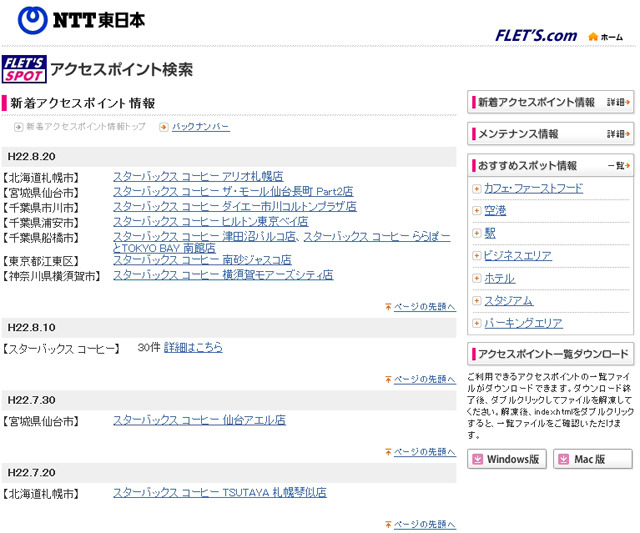Click arrow icon beside バックナンバー
The width and height of the screenshot is (640, 533).
point(163,127)
